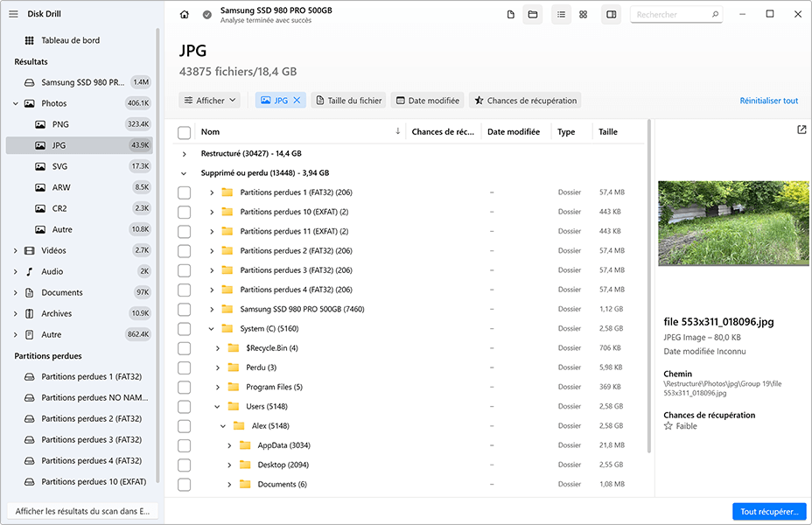Expand Restructuré (30427) group

(184, 154)
